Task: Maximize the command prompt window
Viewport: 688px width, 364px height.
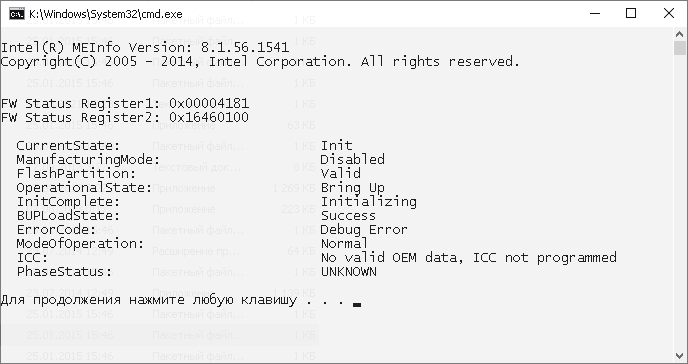Action: (x=631, y=14)
